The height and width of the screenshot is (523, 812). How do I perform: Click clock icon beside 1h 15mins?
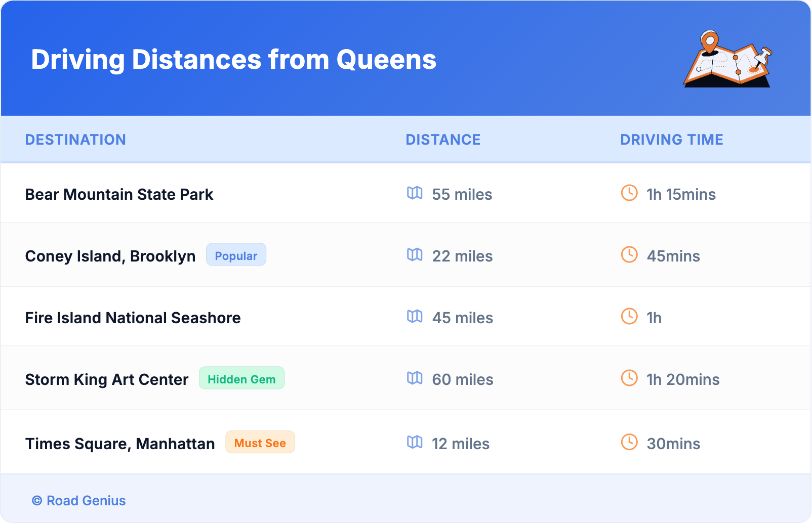[x=629, y=193]
